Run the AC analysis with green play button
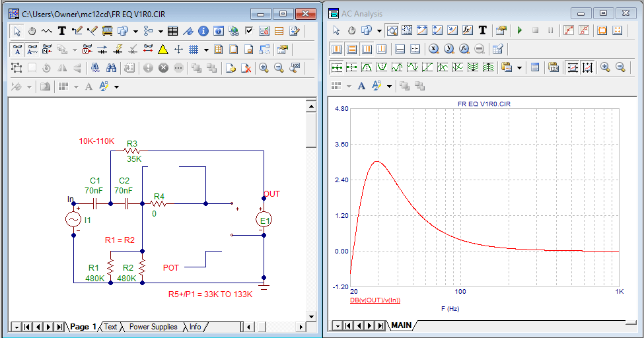This screenshot has height=338, width=644. click(520, 30)
